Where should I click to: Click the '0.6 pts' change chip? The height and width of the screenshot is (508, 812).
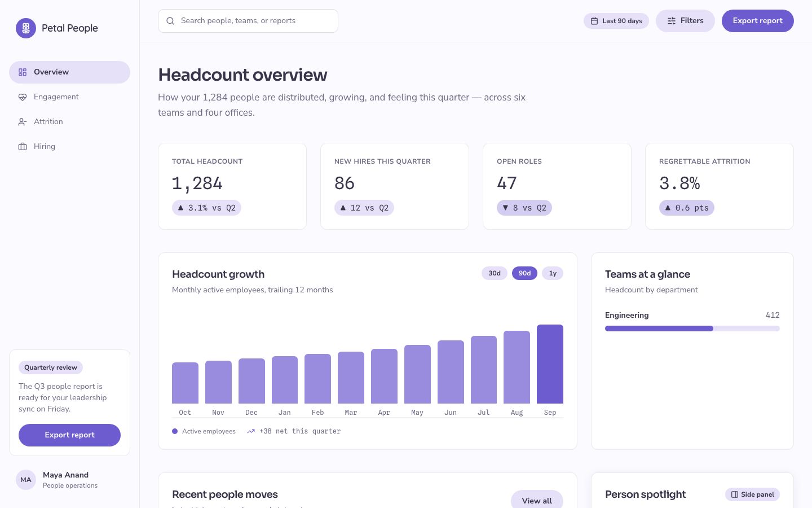(x=687, y=208)
